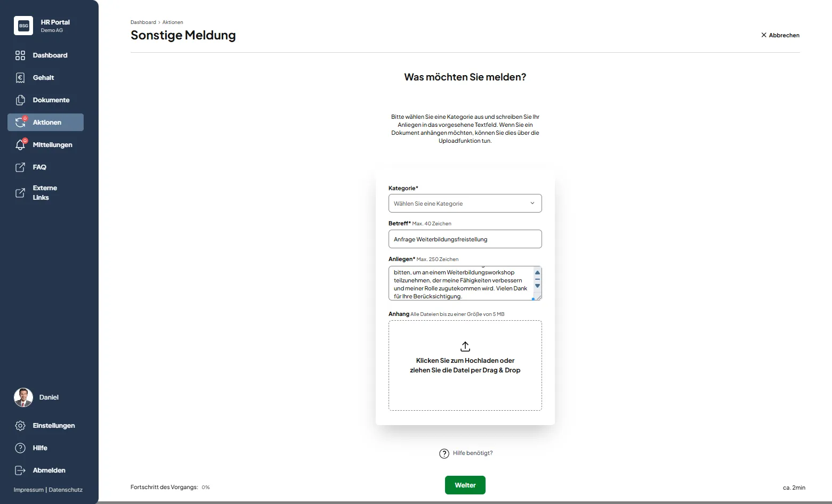Click the Dokumente files icon
The height and width of the screenshot is (504, 832).
pyautogui.click(x=20, y=100)
